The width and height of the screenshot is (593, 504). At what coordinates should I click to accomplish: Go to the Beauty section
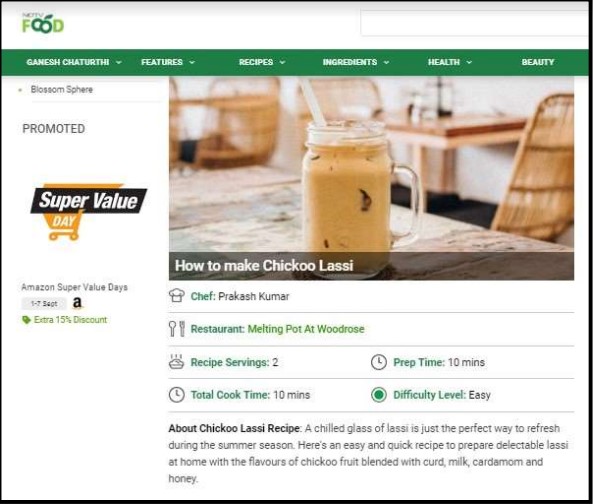(x=537, y=62)
